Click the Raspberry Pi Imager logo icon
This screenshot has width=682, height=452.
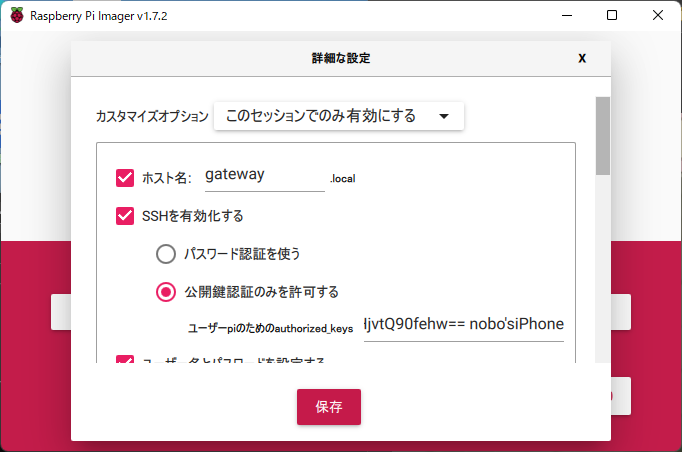[x=17, y=16]
